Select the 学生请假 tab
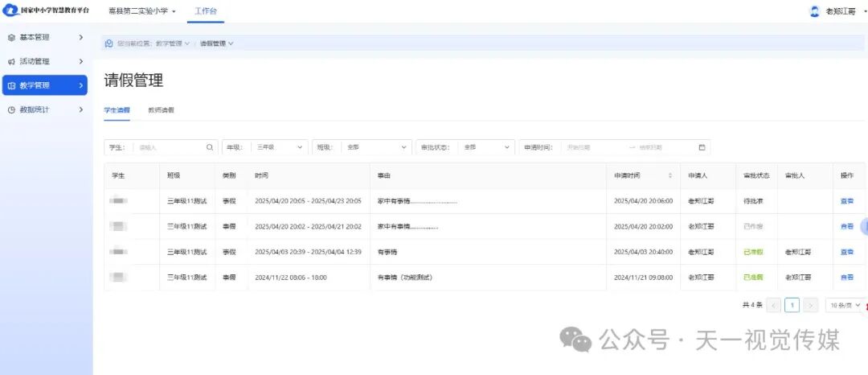Viewport: 868px width, 375px height. pyautogui.click(x=117, y=110)
